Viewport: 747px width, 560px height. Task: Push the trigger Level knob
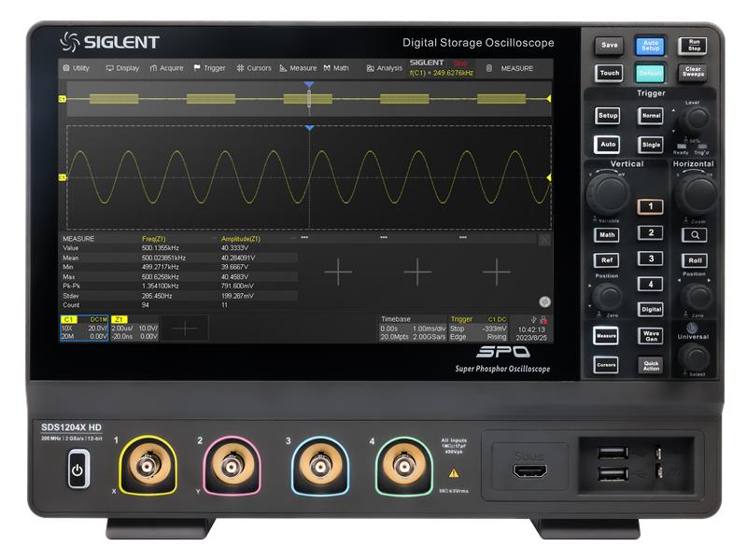pos(695,119)
